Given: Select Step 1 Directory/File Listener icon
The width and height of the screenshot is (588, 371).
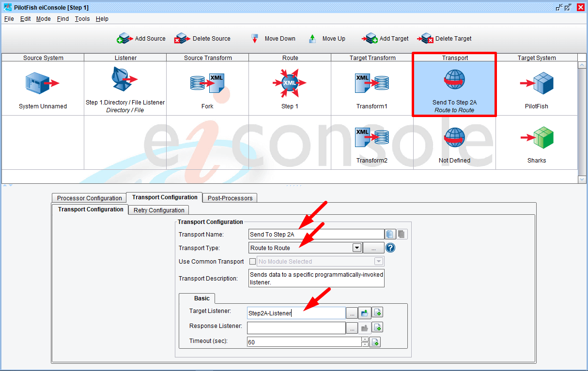Looking at the screenshot, I should (125, 80).
